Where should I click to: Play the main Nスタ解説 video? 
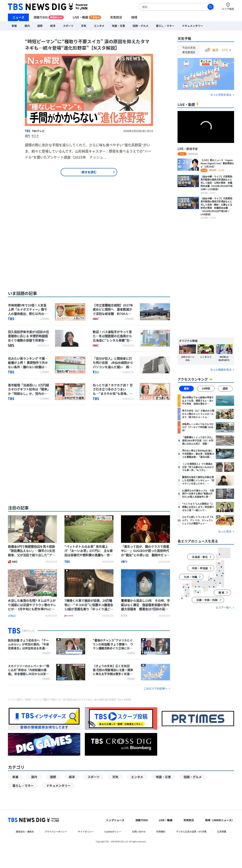[89, 90]
